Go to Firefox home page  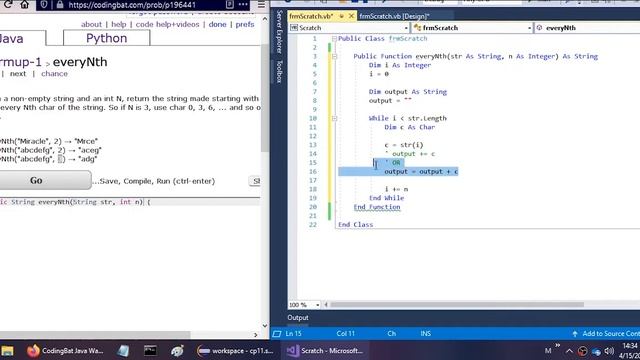coord(24,4)
